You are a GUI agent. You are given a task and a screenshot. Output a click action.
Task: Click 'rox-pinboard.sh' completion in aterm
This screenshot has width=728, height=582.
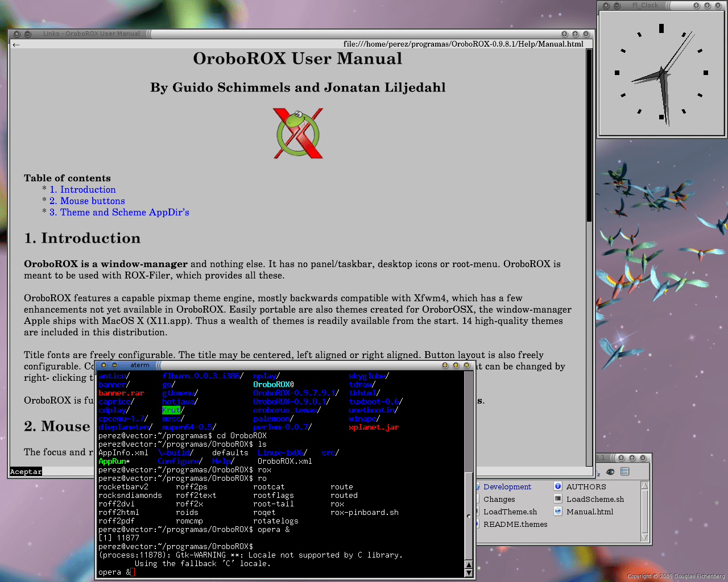(x=365, y=513)
